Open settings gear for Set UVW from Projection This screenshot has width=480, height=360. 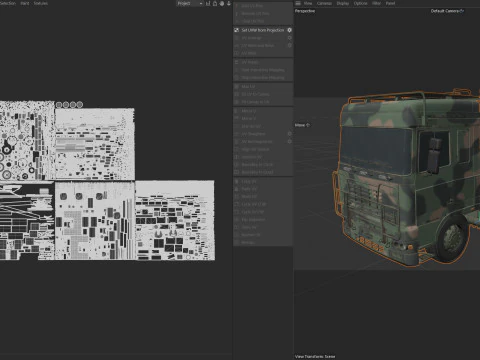tap(290, 30)
